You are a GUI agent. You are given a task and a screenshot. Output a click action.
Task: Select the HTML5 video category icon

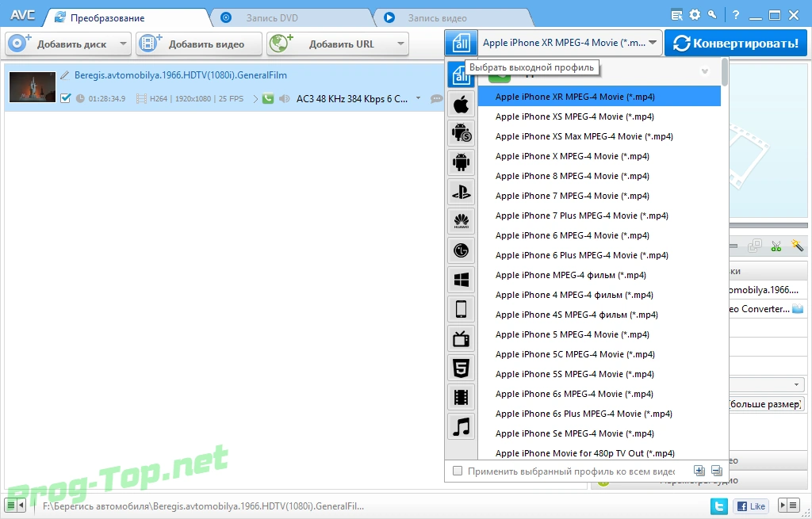[461, 368]
